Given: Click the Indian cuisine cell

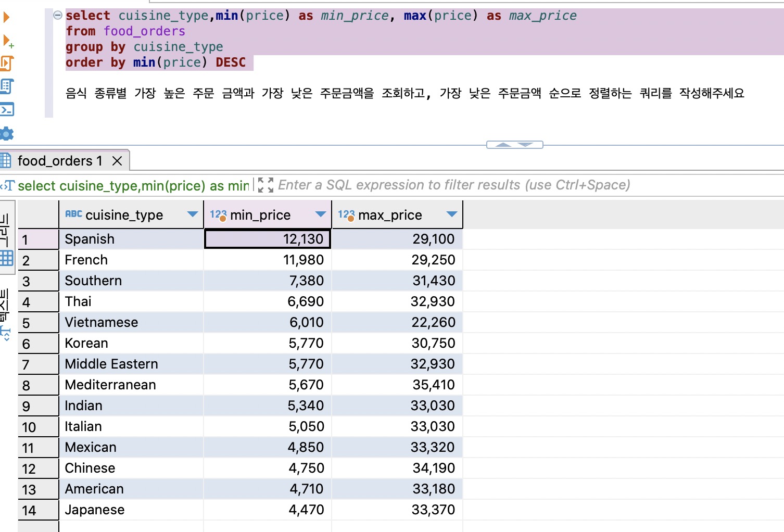Looking at the screenshot, I should 131,406.
